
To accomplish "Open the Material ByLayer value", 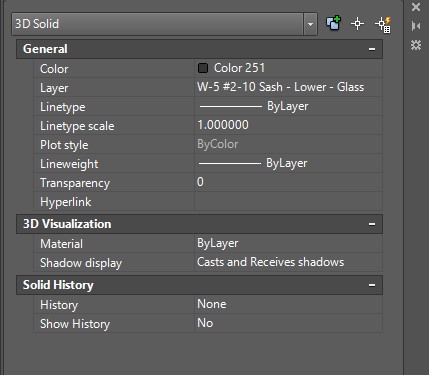I will 288,243.
